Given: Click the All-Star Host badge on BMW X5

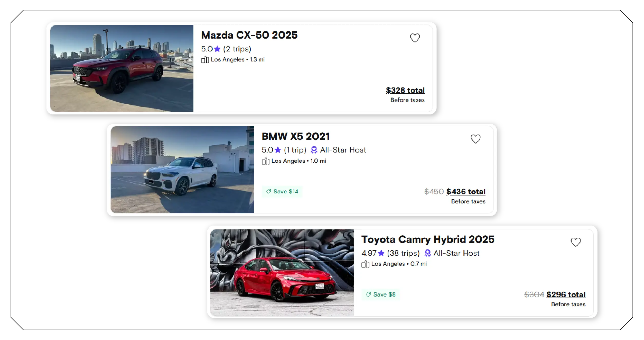Looking at the screenshot, I should (314, 150).
